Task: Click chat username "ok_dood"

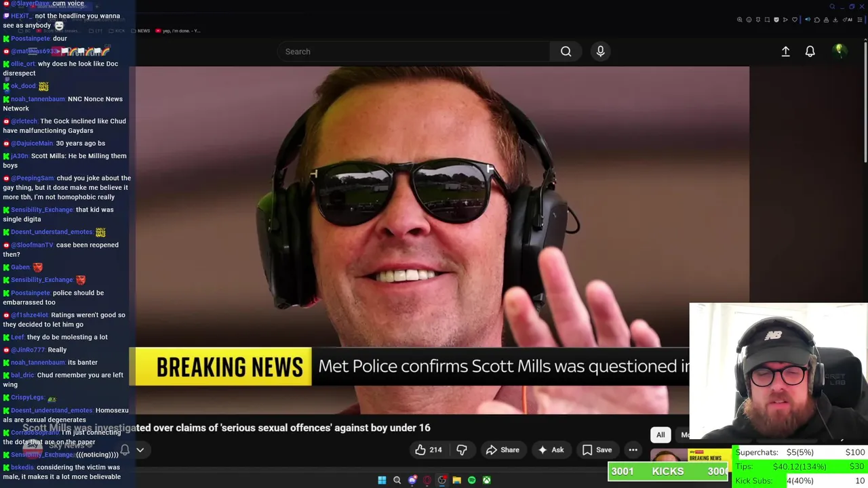Action: tap(23, 86)
